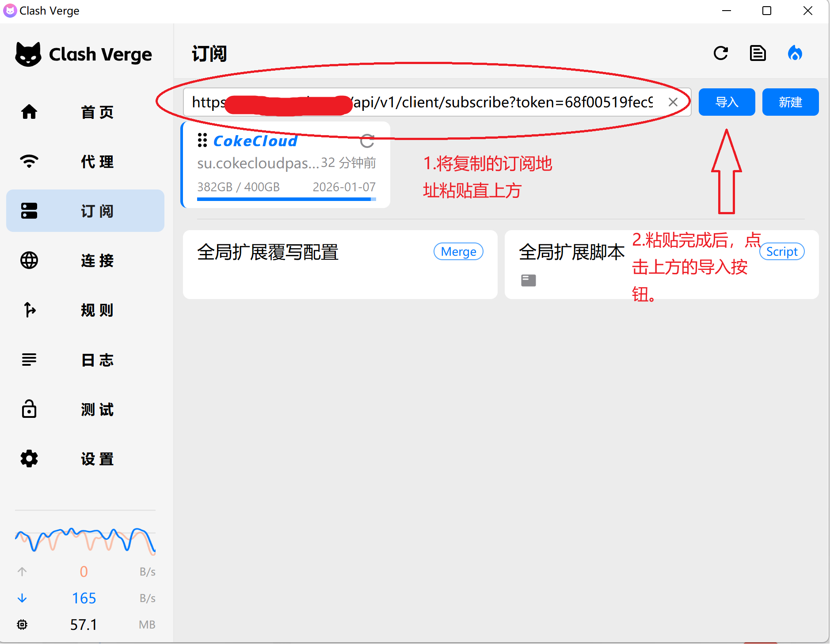The height and width of the screenshot is (644, 830).
Task: Click the wifi proxy icon
Action: (29, 161)
